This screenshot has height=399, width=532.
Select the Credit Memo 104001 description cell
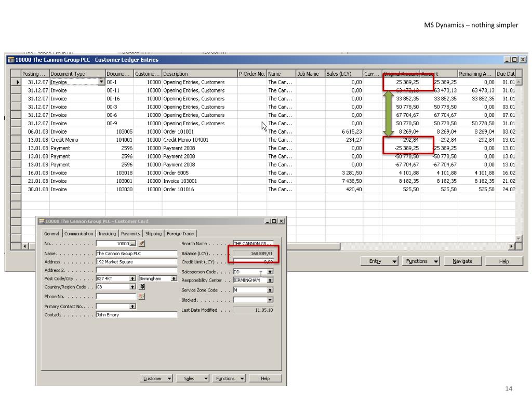(x=200, y=140)
